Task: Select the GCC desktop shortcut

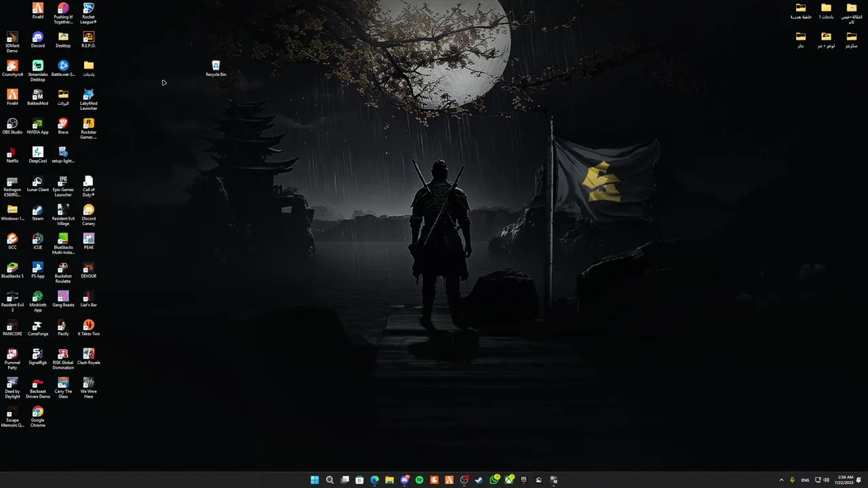Action: [x=12, y=241]
